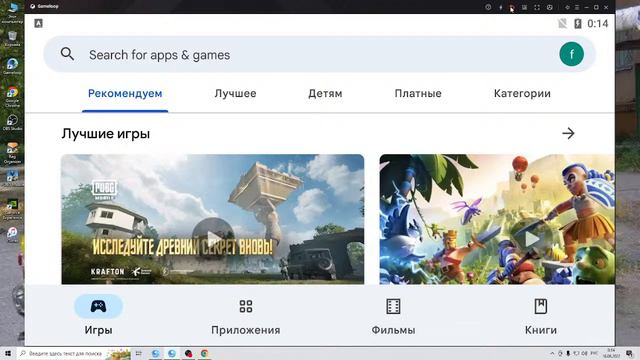Click the no-SIM icon in Android status bar

pyautogui.click(x=562, y=24)
